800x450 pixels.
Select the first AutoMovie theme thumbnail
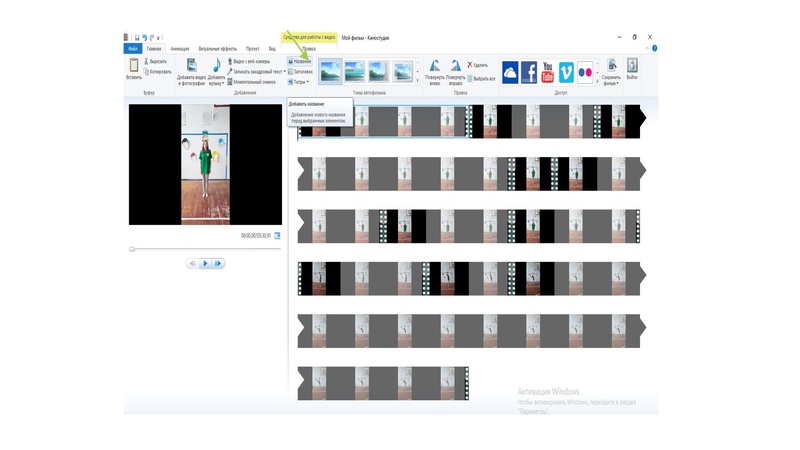click(330, 71)
